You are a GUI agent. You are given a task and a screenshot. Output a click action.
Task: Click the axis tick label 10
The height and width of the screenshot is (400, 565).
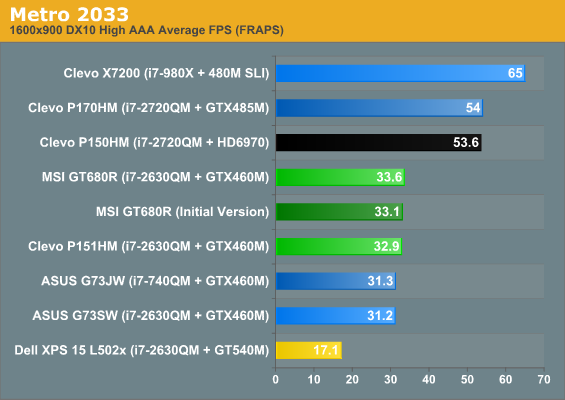click(x=314, y=379)
